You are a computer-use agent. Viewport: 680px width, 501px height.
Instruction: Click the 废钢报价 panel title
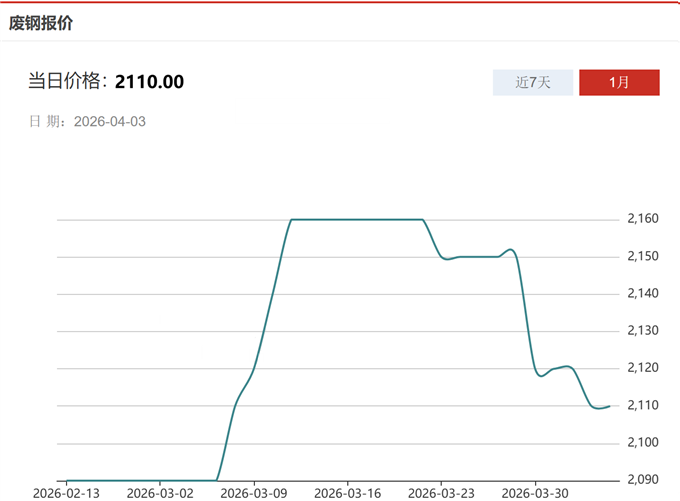(41, 22)
